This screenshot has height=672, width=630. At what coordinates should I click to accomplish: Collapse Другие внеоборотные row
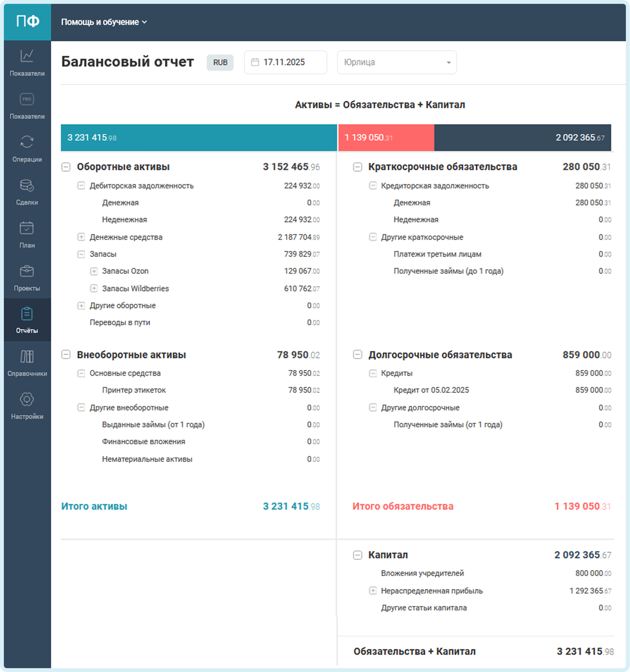coord(81,408)
